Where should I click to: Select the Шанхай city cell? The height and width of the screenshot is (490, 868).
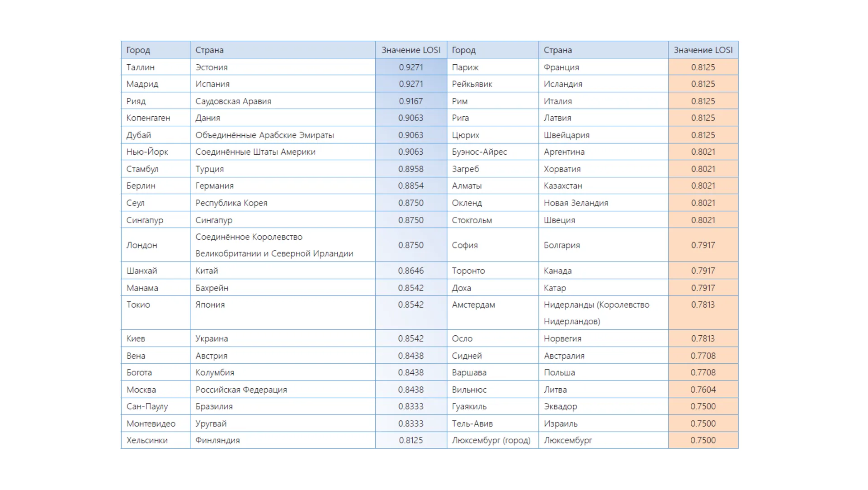pyautogui.click(x=156, y=271)
